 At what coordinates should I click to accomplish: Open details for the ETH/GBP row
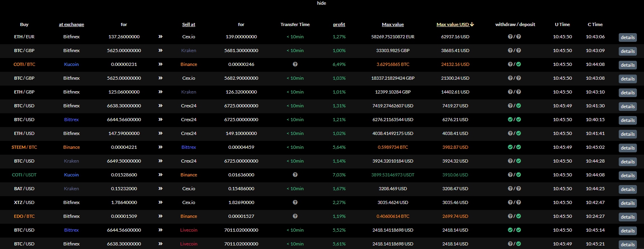pos(627,93)
